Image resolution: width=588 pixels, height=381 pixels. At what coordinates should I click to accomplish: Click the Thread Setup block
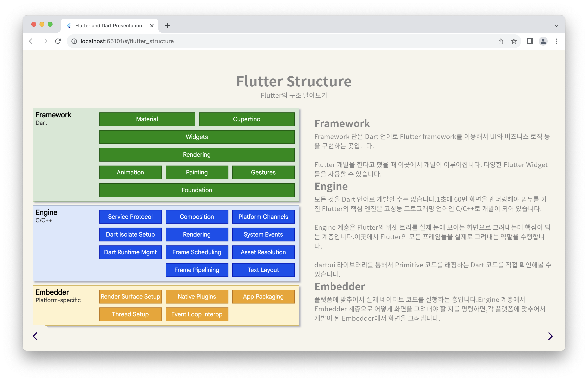tap(131, 314)
